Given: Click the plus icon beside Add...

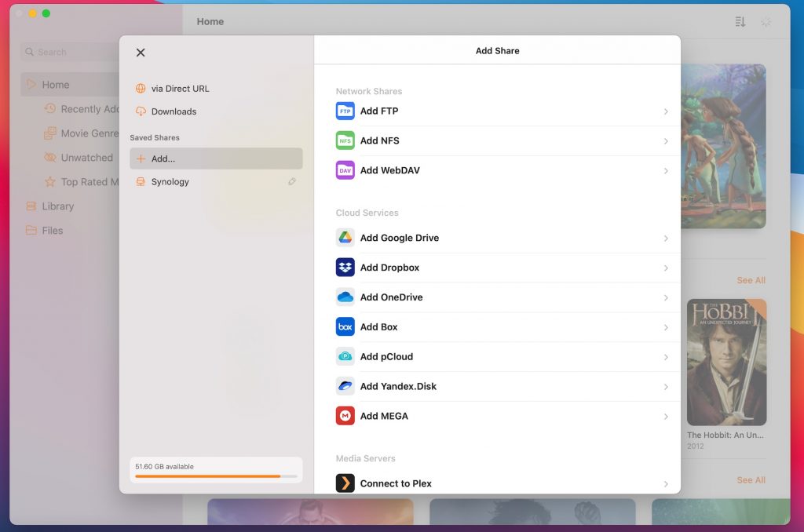Looking at the screenshot, I should 141,159.
